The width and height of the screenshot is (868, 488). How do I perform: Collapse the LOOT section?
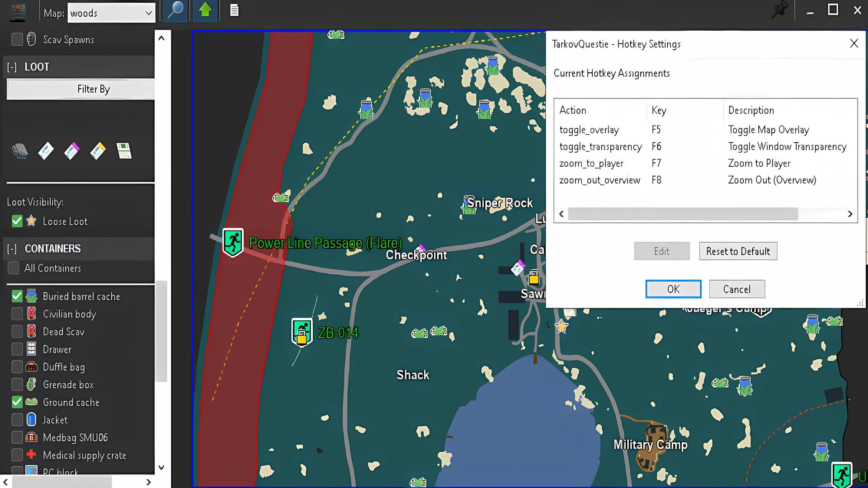click(x=12, y=67)
